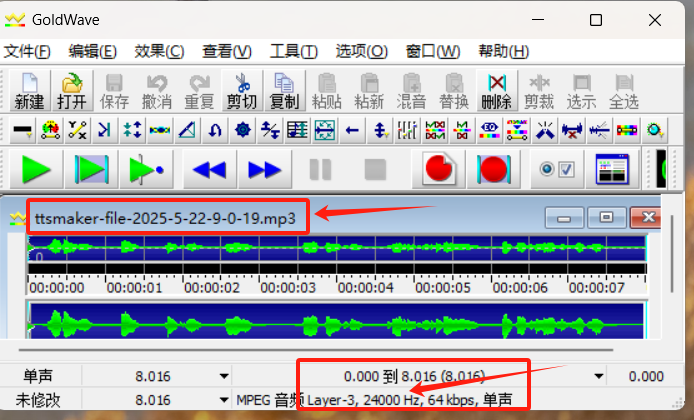Click the dumbbell with red X filter icon
Viewport: 694px width, 420px height.
[x=572, y=131]
